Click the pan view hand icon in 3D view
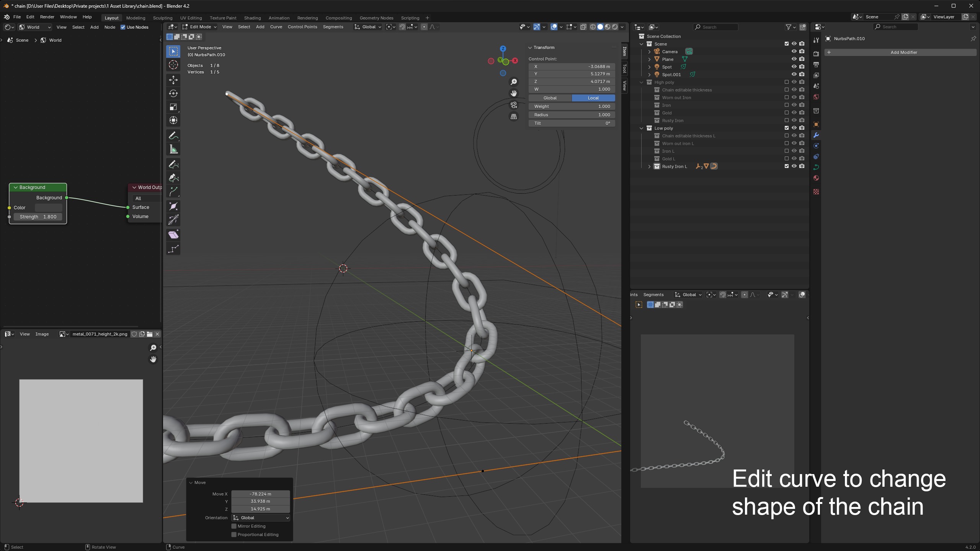Image resolution: width=980 pixels, height=551 pixels. click(x=514, y=93)
